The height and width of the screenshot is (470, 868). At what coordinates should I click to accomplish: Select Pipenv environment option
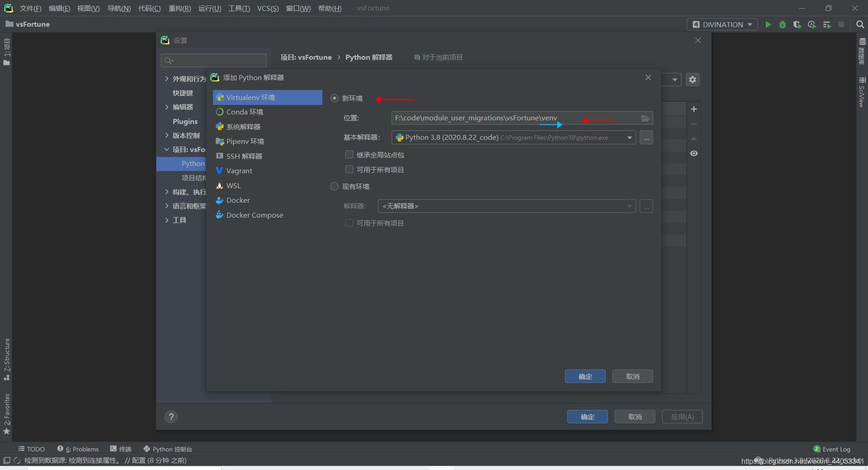268,141
